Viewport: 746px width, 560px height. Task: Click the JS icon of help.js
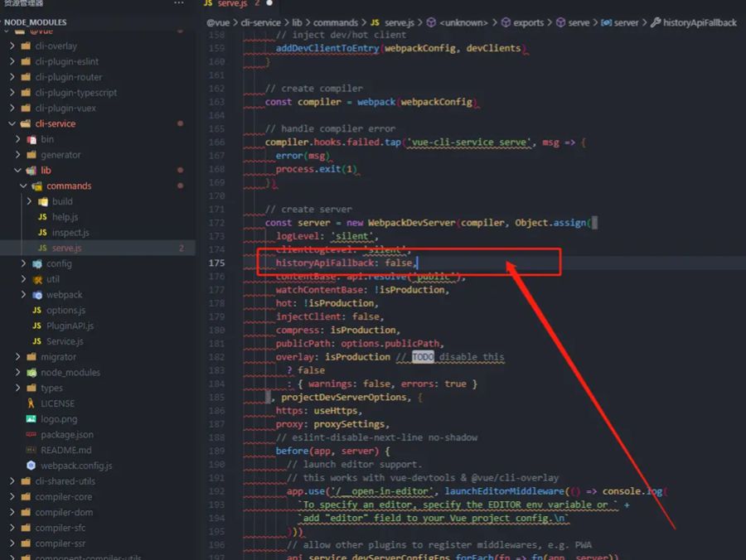pyautogui.click(x=42, y=217)
